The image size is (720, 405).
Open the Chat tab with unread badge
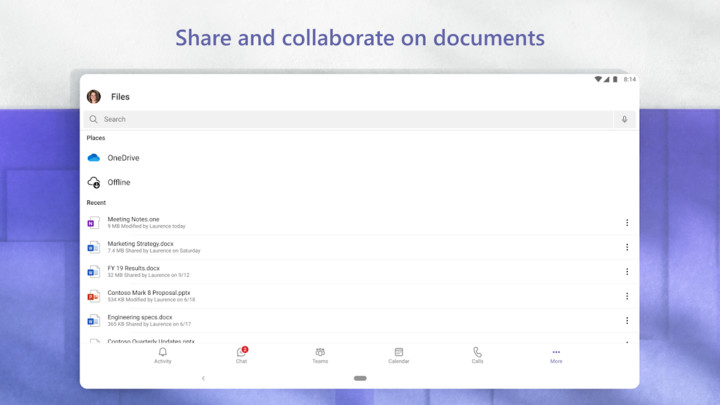(241, 355)
